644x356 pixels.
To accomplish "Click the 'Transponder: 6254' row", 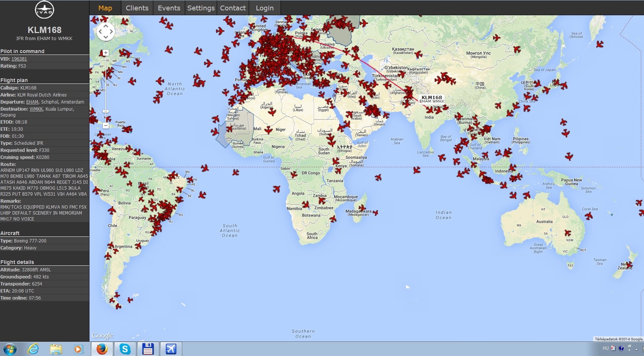I will 45,284.
